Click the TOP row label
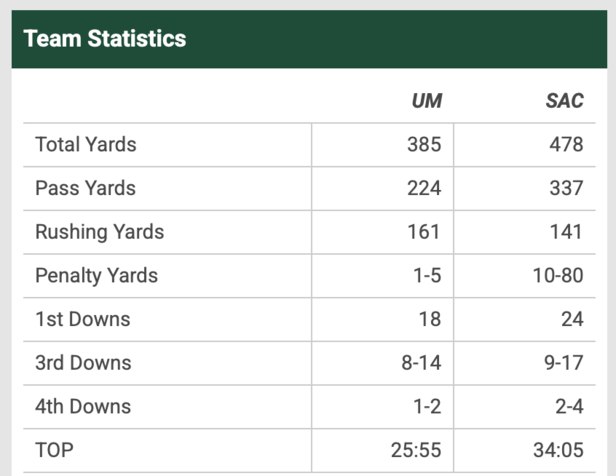 click(54, 450)
